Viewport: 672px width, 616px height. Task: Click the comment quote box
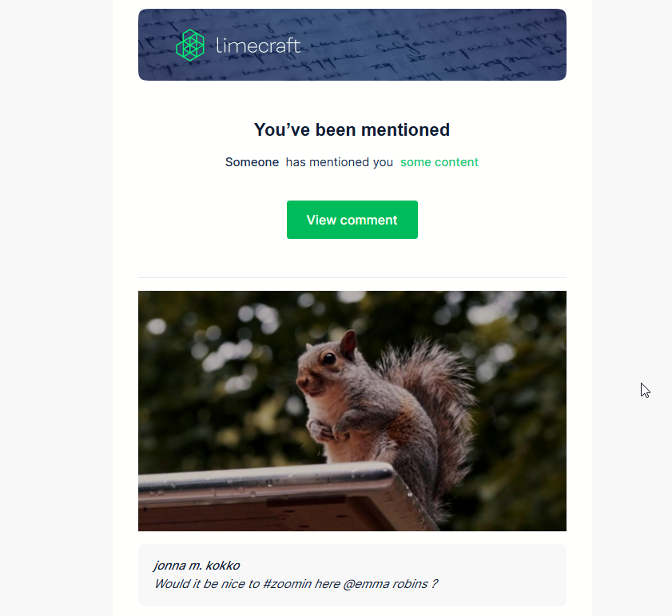(x=352, y=574)
